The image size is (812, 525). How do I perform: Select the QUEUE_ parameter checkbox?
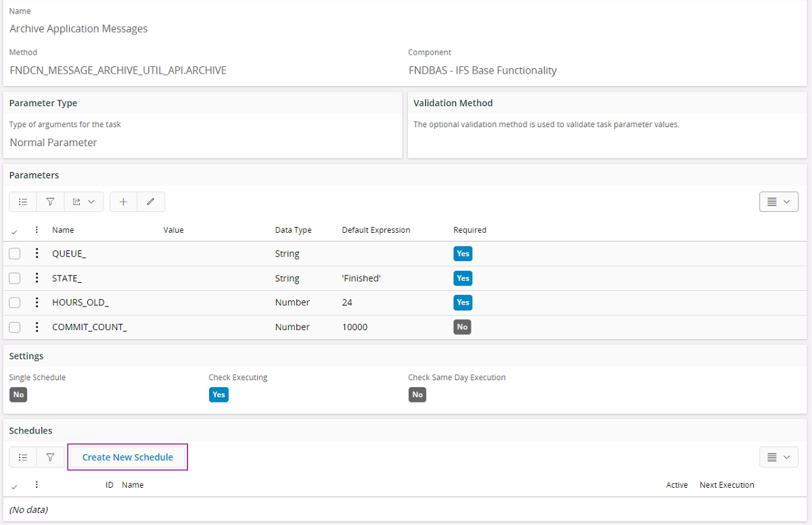point(15,254)
